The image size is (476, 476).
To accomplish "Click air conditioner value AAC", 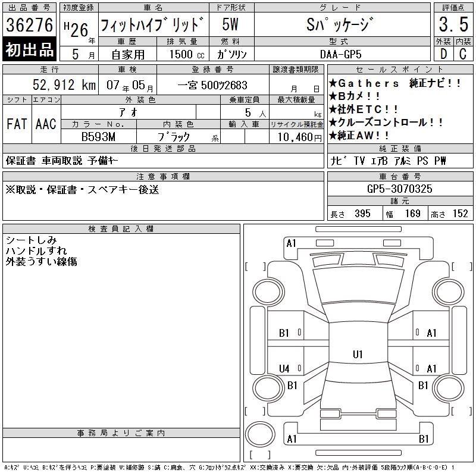I will [x=46, y=124].
